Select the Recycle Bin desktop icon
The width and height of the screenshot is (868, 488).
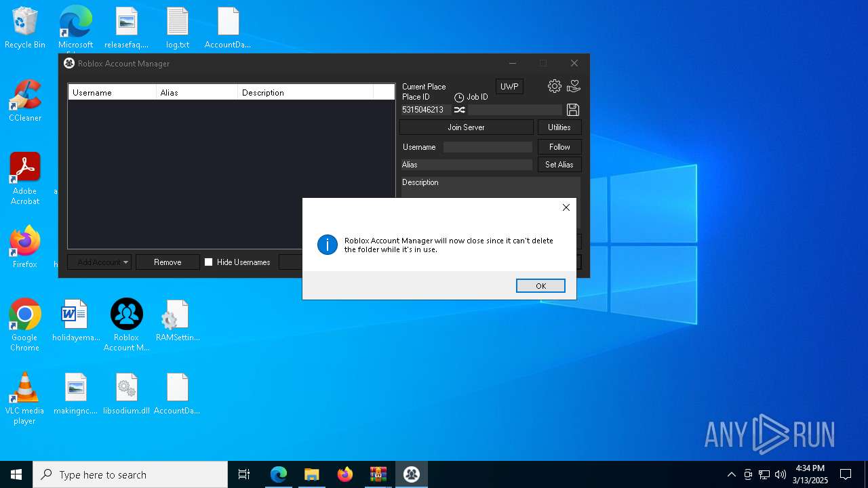[x=25, y=28]
